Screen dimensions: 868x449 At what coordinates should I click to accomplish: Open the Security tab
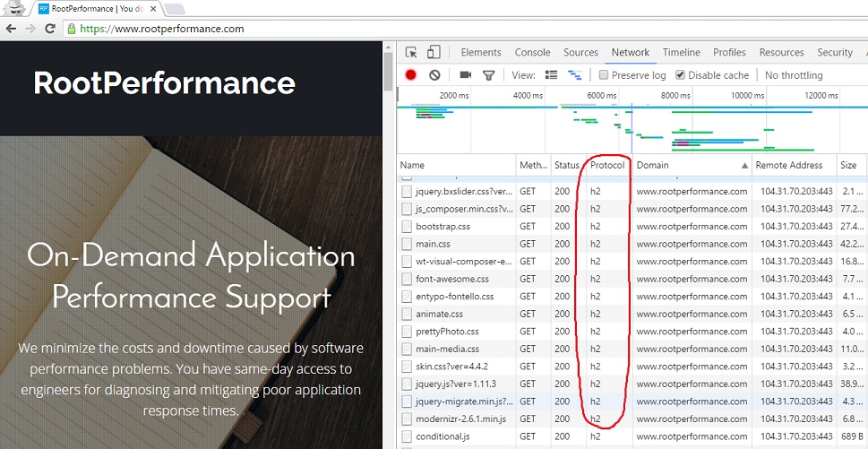click(835, 53)
